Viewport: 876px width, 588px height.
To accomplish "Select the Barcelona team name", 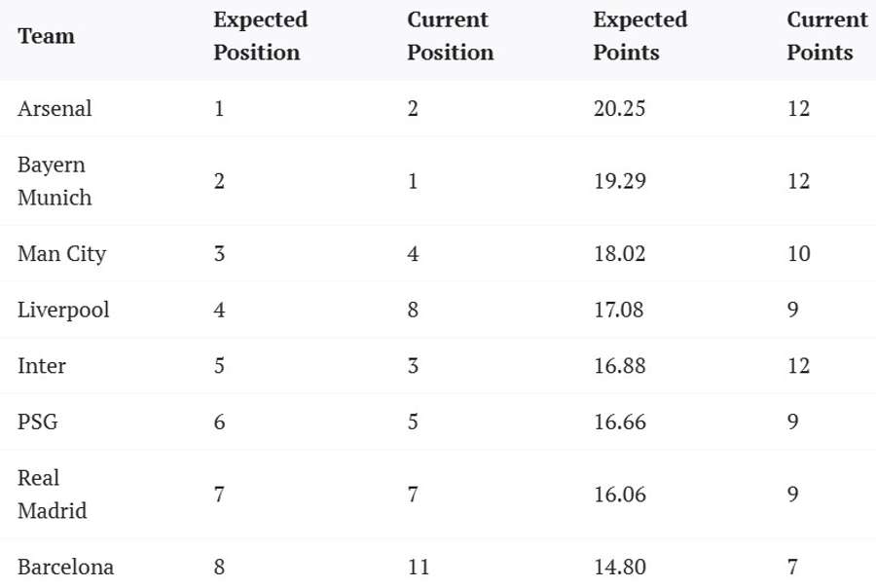I will [65, 567].
